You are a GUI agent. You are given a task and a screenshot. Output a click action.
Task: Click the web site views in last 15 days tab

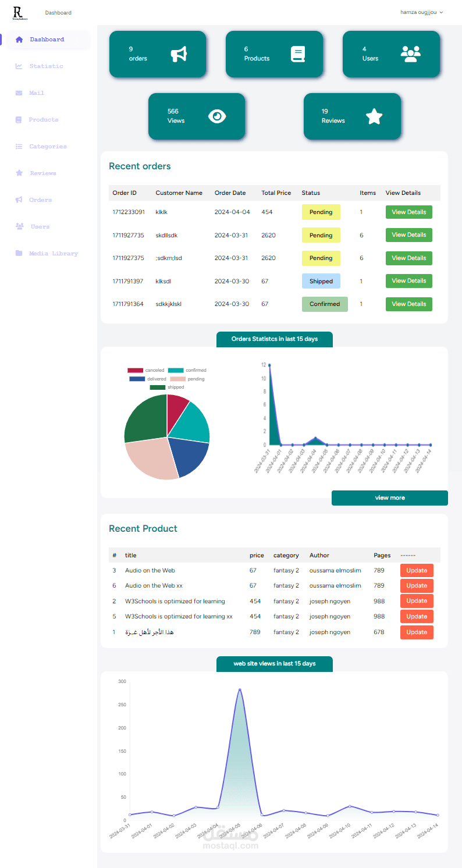pyautogui.click(x=275, y=664)
